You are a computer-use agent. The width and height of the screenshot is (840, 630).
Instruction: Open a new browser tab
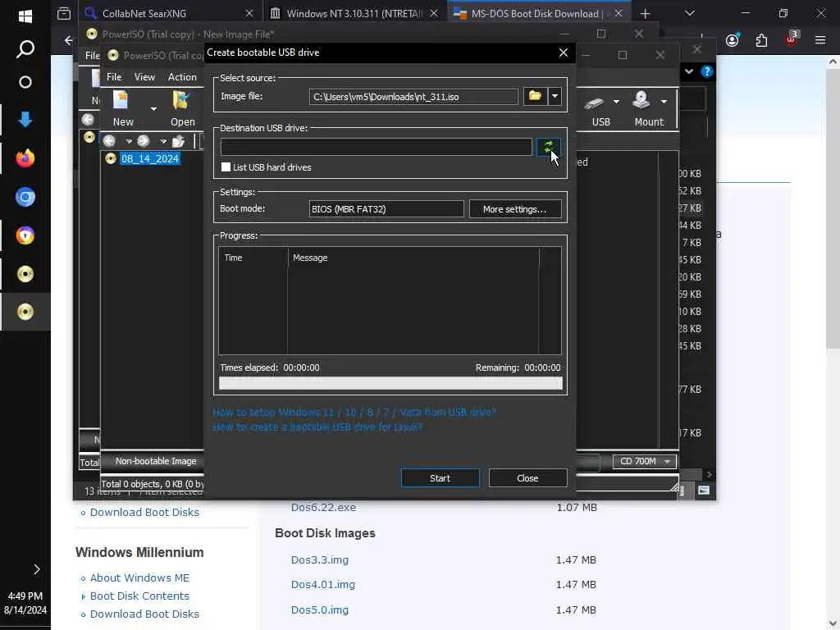pyautogui.click(x=645, y=13)
